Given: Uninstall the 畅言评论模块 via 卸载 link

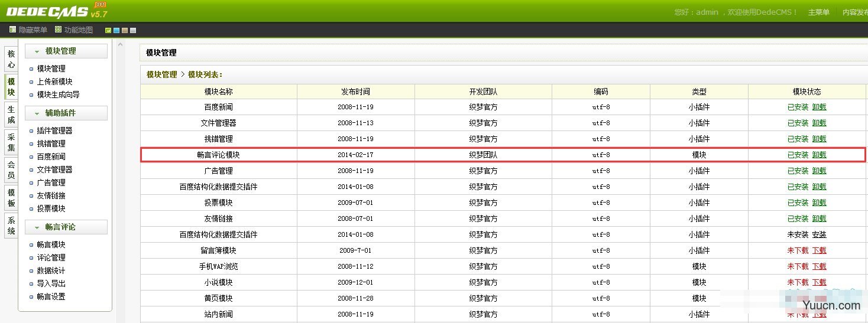Looking at the screenshot, I should [x=819, y=155].
